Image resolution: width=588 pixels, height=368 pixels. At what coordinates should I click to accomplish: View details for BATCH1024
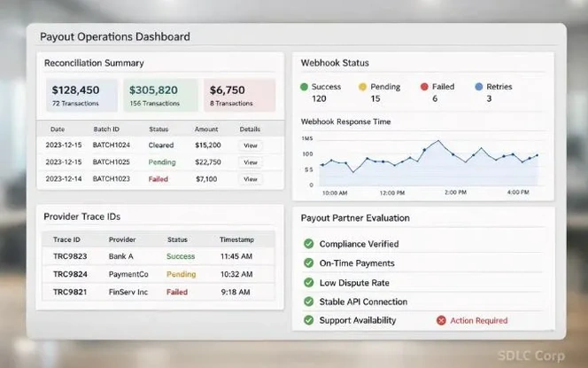click(x=250, y=145)
